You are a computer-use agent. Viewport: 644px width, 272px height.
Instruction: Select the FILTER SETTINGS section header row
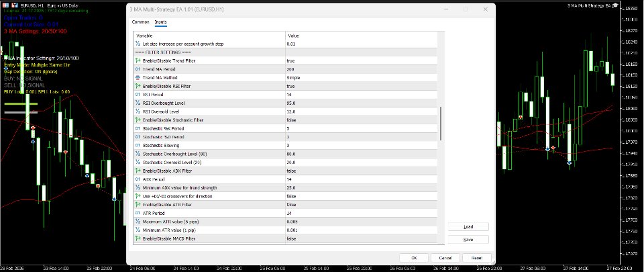pyautogui.click(x=286, y=52)
